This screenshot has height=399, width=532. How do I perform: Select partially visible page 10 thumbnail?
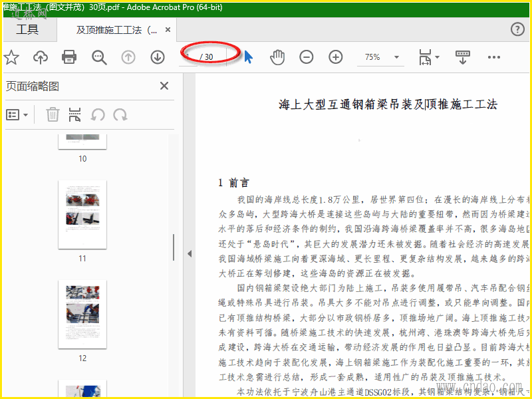(x=82, y=142)
